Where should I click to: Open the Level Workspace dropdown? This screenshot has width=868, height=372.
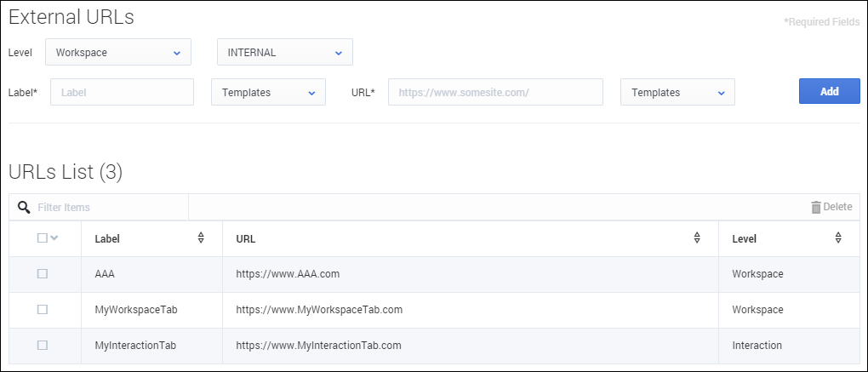[x=117, y=52]
